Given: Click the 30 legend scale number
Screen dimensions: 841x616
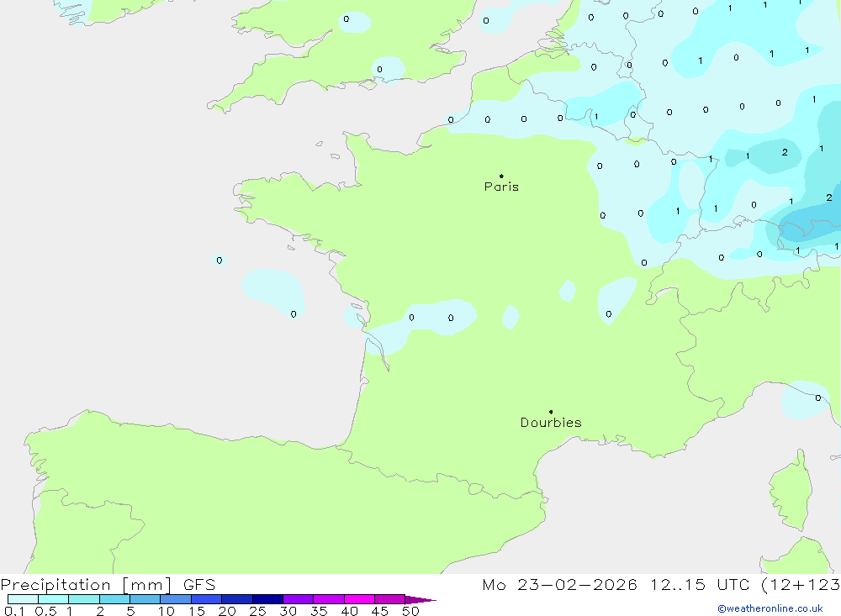Looking at the screenshot, I should point(288,611).
